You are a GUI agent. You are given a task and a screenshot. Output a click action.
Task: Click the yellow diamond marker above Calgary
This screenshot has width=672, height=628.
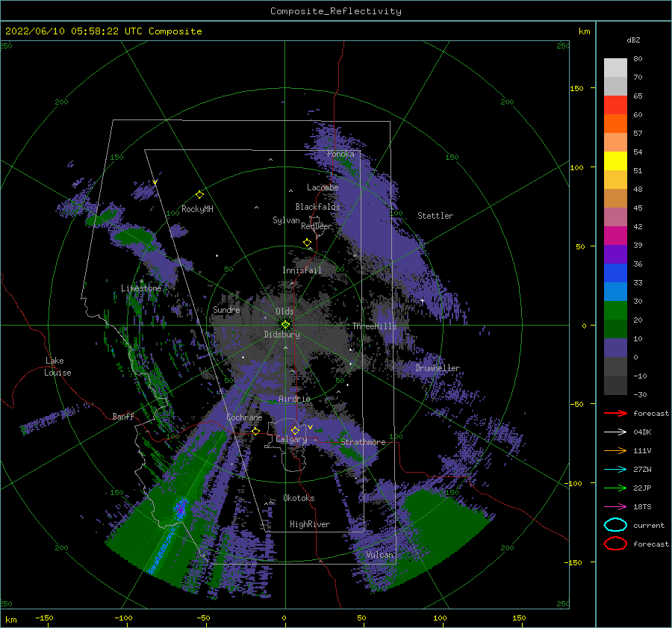click(295, 430)
